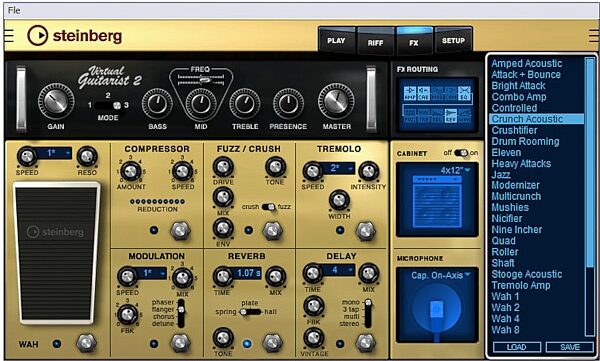600x361 pixels.
Task: Click the Fuzz/Crush DRIVE knob
Action: [223, 167]
